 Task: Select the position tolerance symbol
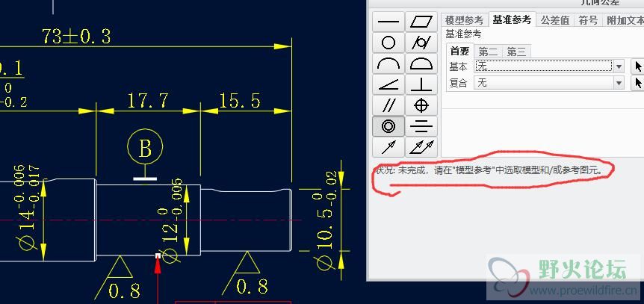[421, 105]
